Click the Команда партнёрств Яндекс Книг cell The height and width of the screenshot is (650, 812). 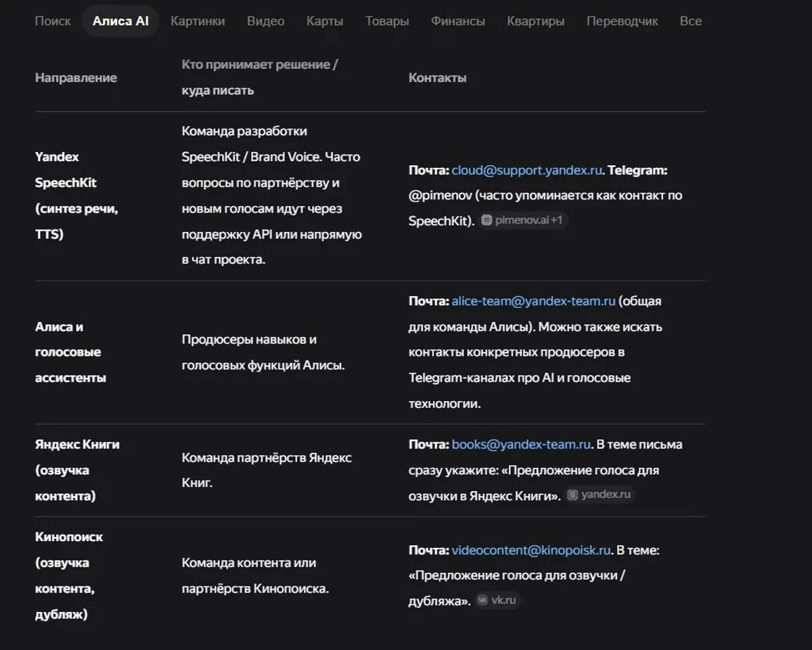tap(267, 470)
